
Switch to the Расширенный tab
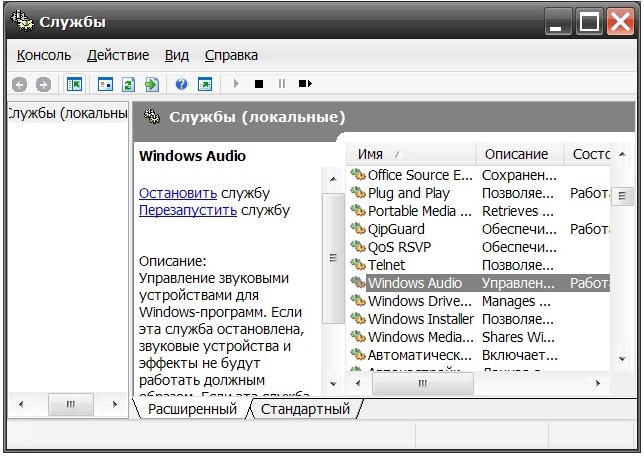pos(192,409)
